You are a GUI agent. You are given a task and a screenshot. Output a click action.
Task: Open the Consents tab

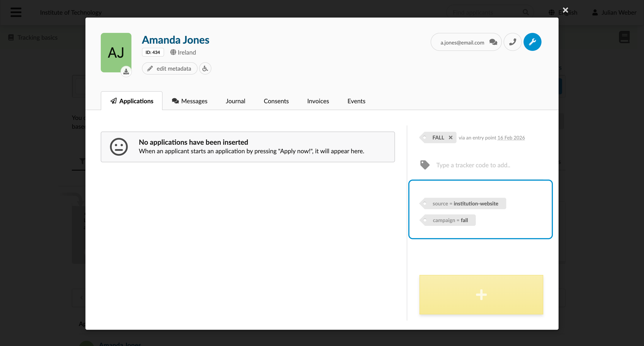coord(276,101)
